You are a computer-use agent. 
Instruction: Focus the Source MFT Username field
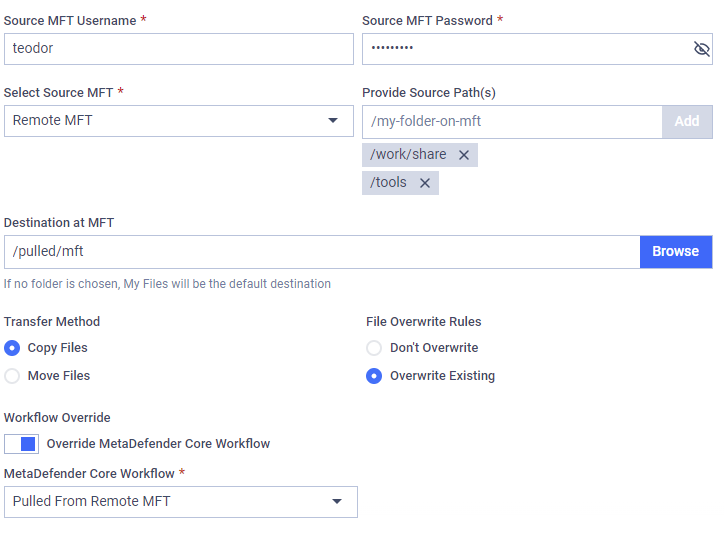pyautogui.click(x=179, y=49)
